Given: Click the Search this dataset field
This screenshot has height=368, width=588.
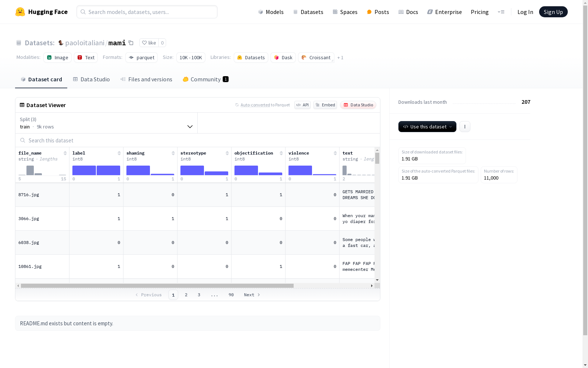Looking at the screenshot, I should tap(198, 141).
